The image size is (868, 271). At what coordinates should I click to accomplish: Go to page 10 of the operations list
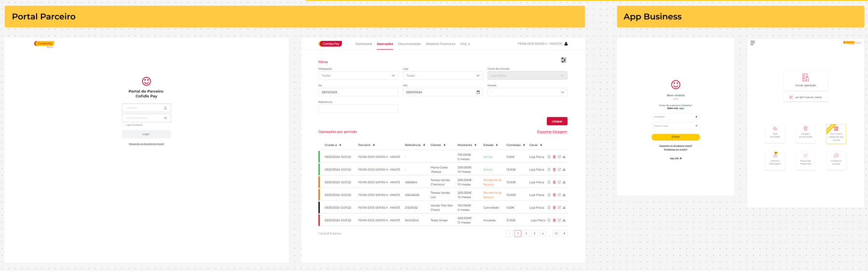click(x=556, y=234)
